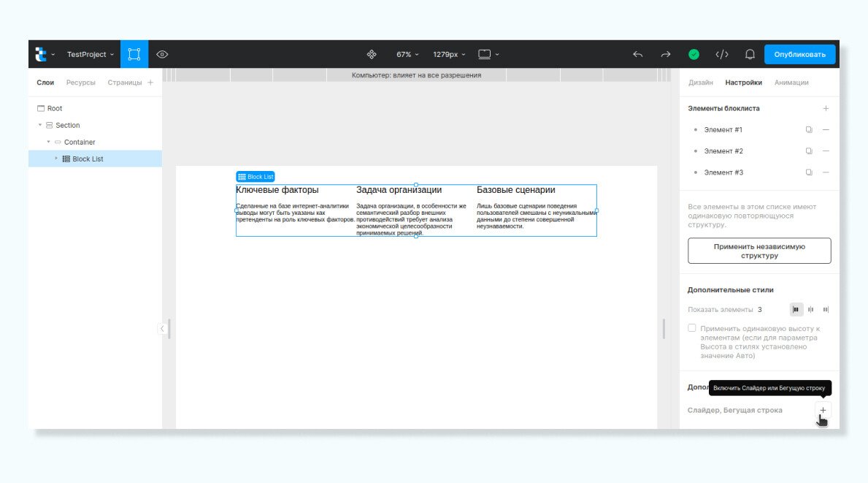Select Элемент #2 in list
Image resolution: width=868 pixels, height=483 pixels.
[x=723, y=151]
